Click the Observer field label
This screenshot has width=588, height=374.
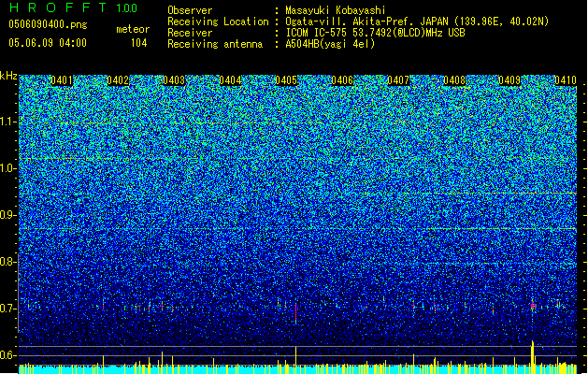tap(190, 10)
